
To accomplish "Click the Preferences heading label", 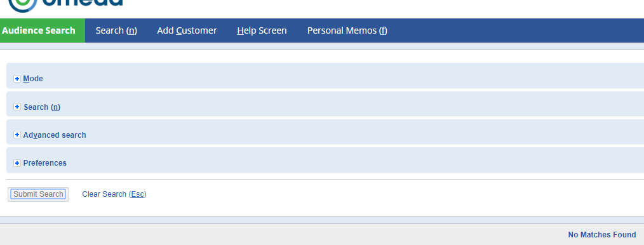I will (x=44, y=163).
